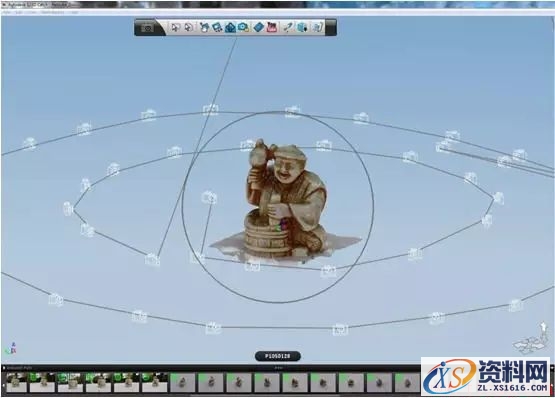
Task: Click the blue cube with drop icon
Action: 302,27
